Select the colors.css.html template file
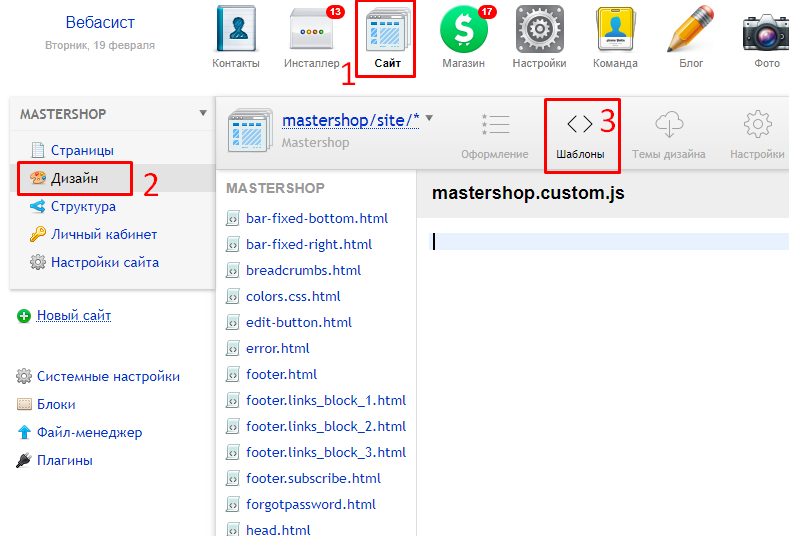 pos(293,296)
